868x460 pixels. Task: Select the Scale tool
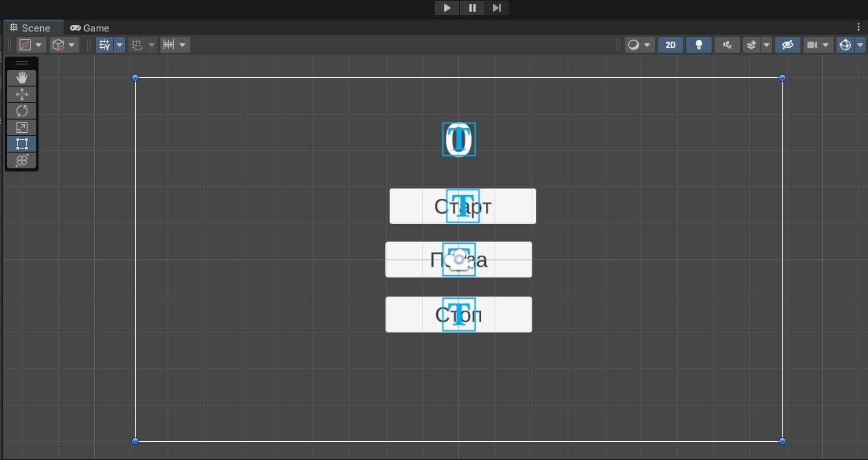(22, 127)
